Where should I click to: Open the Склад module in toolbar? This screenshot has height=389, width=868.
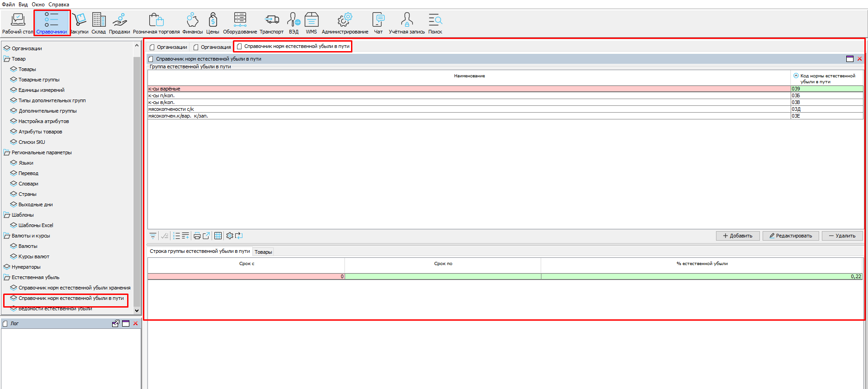pyautogui.click(x=99, y=24)
